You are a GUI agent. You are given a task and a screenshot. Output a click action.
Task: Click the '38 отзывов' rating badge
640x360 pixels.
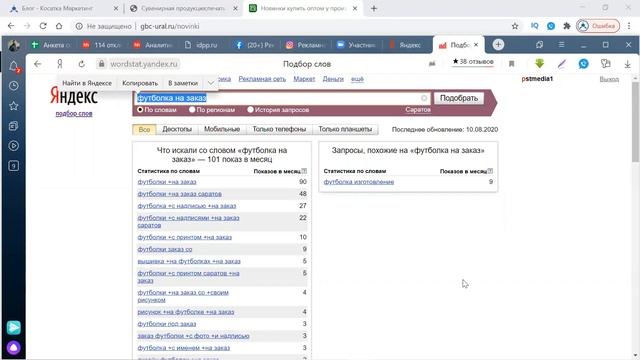(x=473, y=62)
